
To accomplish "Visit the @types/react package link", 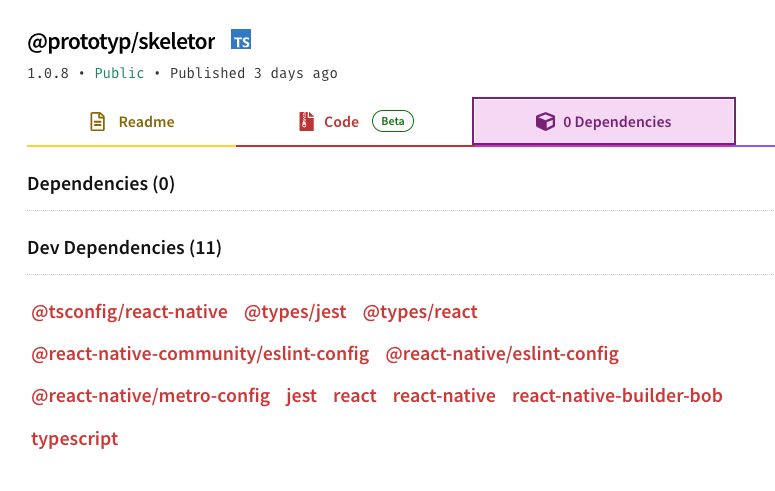I will (420, 312).
